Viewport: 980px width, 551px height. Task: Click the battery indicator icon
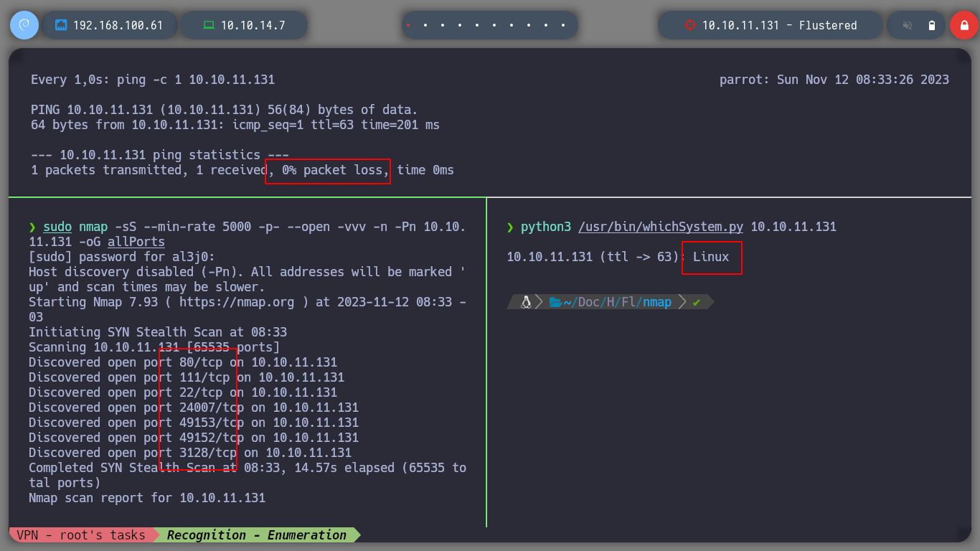coord(932,25)
